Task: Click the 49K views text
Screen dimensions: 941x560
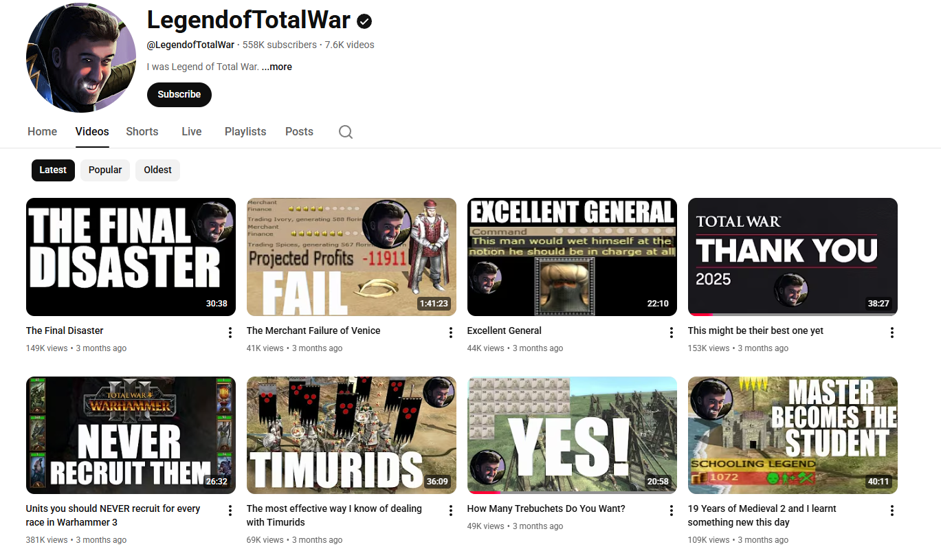Action: pos(486,526)
